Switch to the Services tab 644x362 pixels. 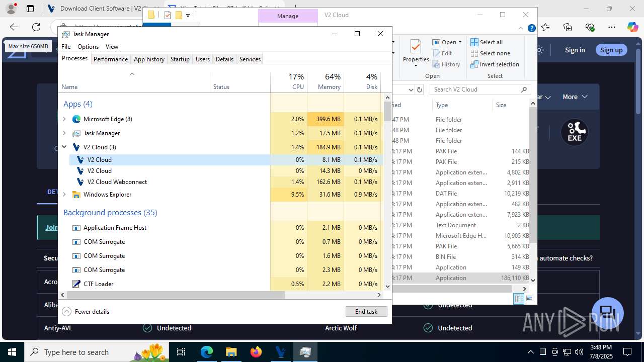250,59
